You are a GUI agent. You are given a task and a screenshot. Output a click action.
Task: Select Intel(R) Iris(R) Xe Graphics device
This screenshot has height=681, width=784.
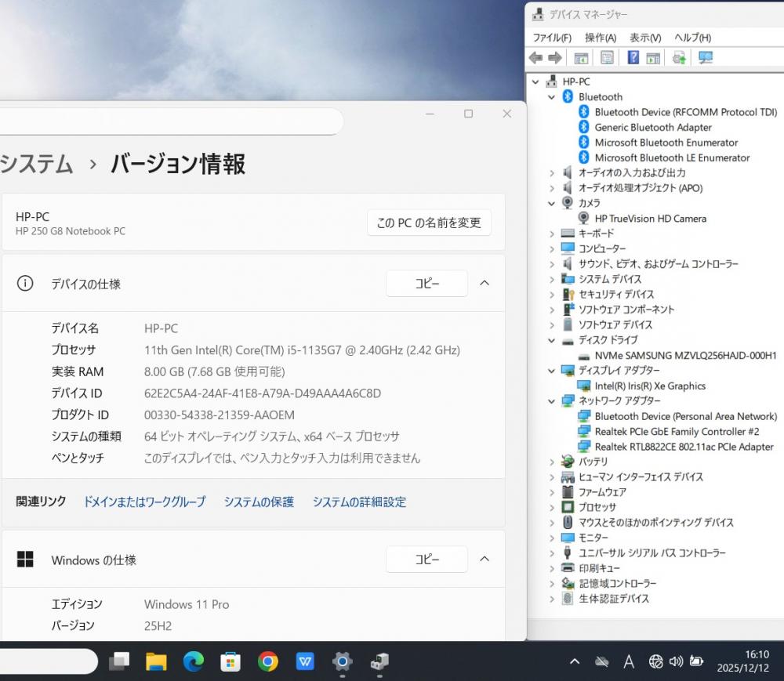point(649,386)
